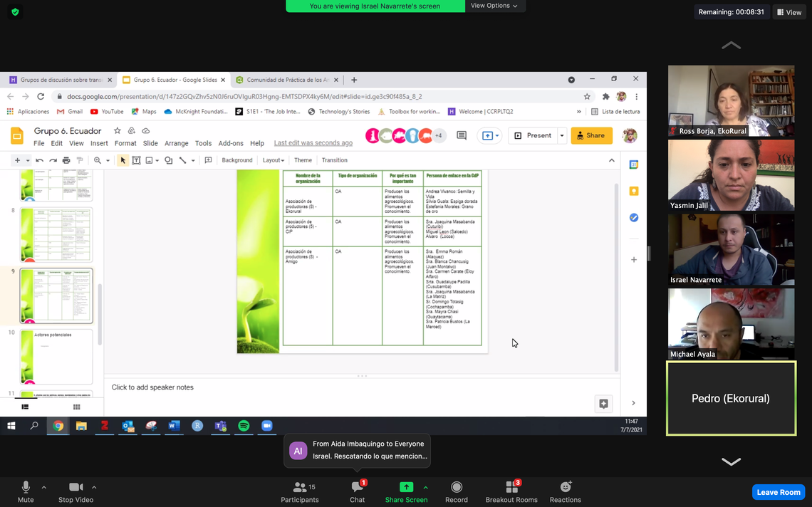
Task: Switch to grid view in slide panel
Action: [x=76, y=407]
